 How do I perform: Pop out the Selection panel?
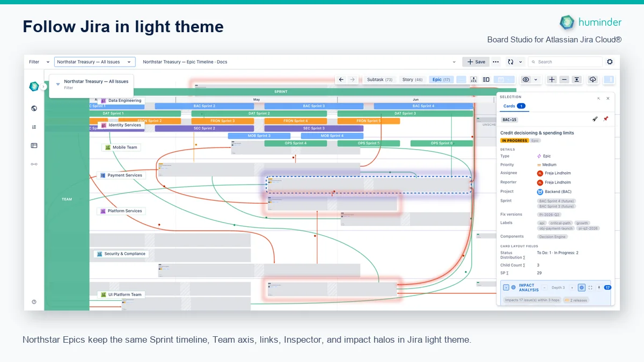point(599,98)
